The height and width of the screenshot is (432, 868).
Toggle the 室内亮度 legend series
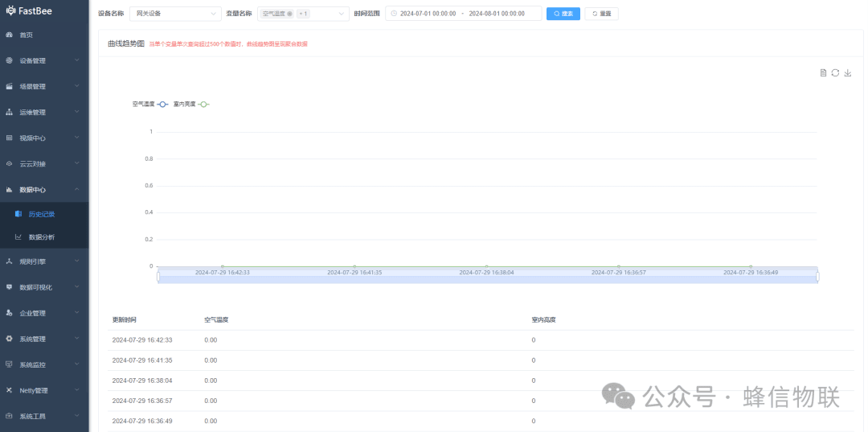coord(191,104)
